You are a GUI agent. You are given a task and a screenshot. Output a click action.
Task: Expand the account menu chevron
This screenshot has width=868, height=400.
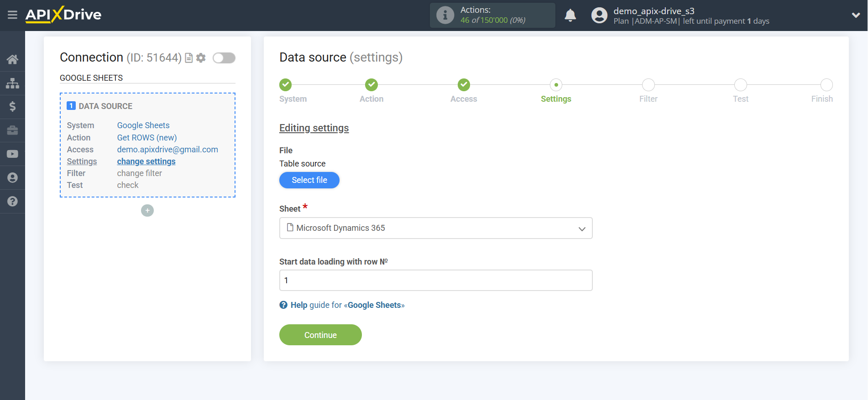coord(856,15)
